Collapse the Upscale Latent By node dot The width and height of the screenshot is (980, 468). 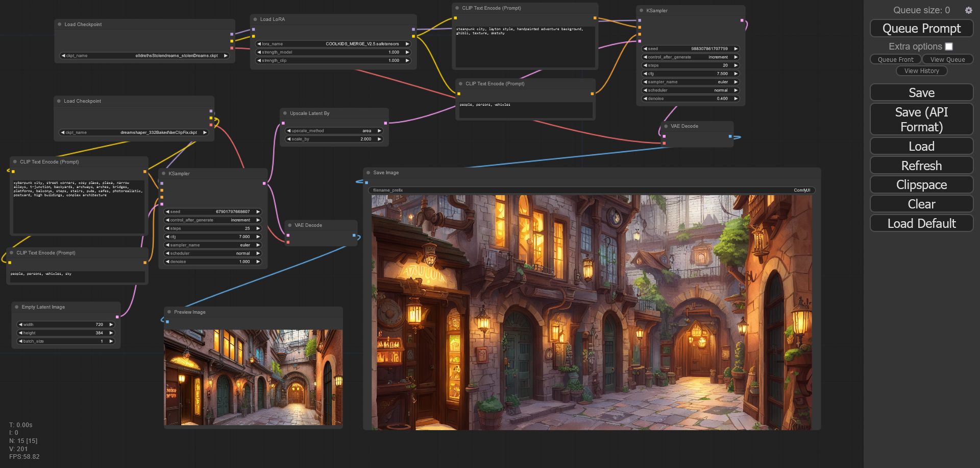click(x=284, y=113)
